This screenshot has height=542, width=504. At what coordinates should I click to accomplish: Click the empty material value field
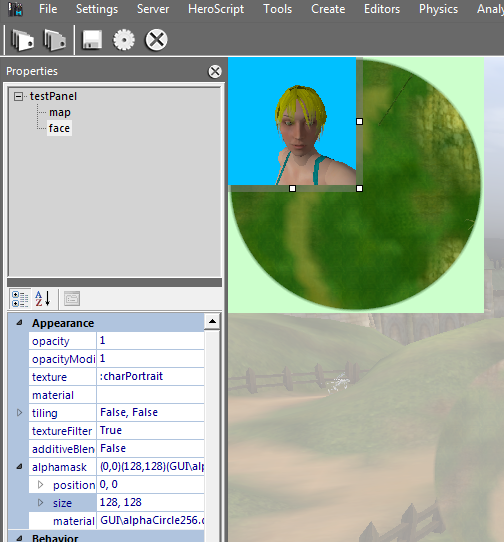150,395
